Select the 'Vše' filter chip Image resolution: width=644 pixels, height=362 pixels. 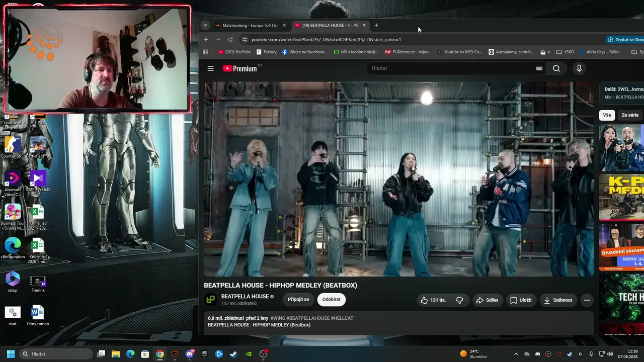click(x=607, y=115)
